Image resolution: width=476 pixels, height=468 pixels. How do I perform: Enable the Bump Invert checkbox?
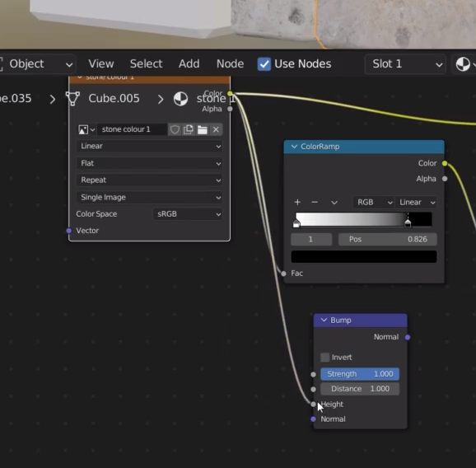point(324,357)
